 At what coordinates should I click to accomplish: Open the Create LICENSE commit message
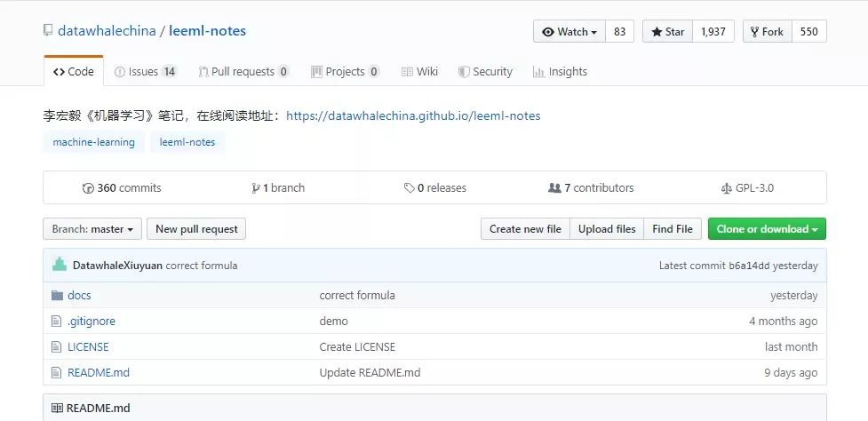[x=357, y=347]
